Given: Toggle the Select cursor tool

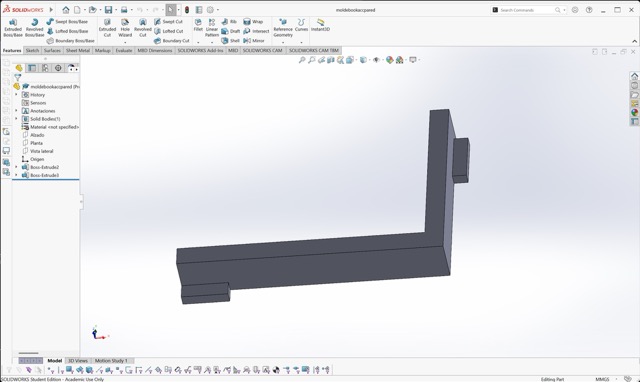Looking at the screenshot, I should point(171,10).
